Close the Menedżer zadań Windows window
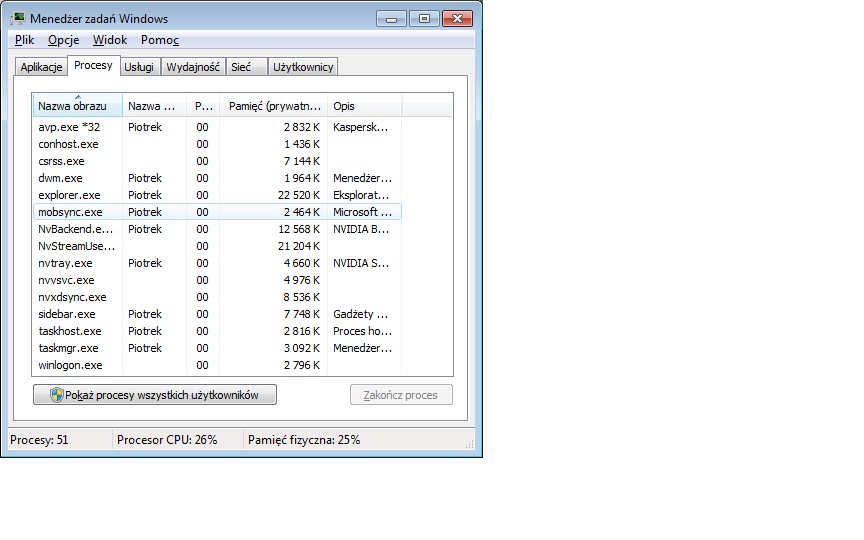Screen dimensions: 864x540 [x=457, y=19]
